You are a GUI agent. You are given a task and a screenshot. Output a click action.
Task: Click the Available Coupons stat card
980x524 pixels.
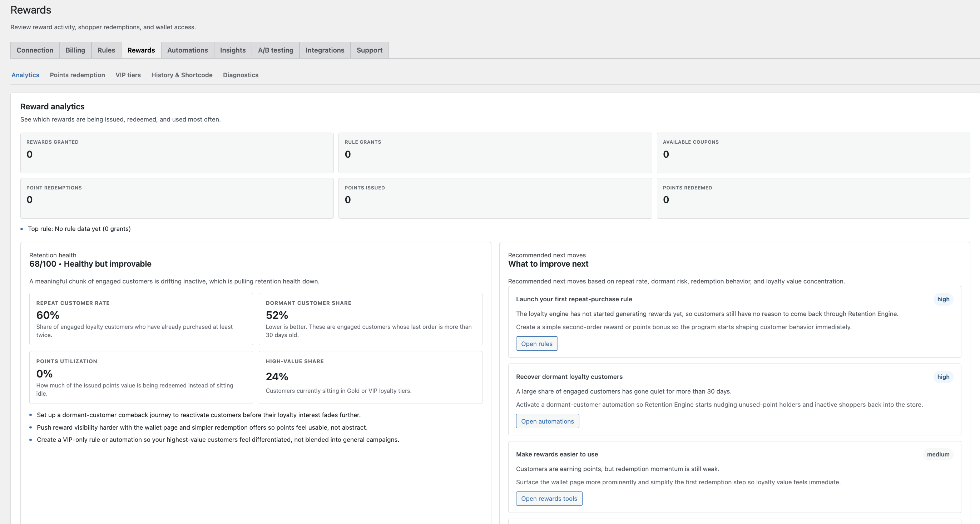[x=813, y=153]
